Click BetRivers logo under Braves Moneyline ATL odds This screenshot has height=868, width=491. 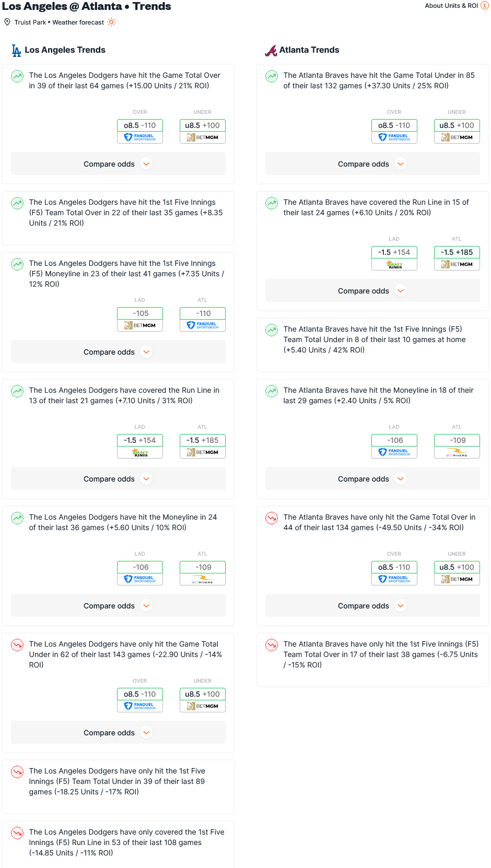457,452
